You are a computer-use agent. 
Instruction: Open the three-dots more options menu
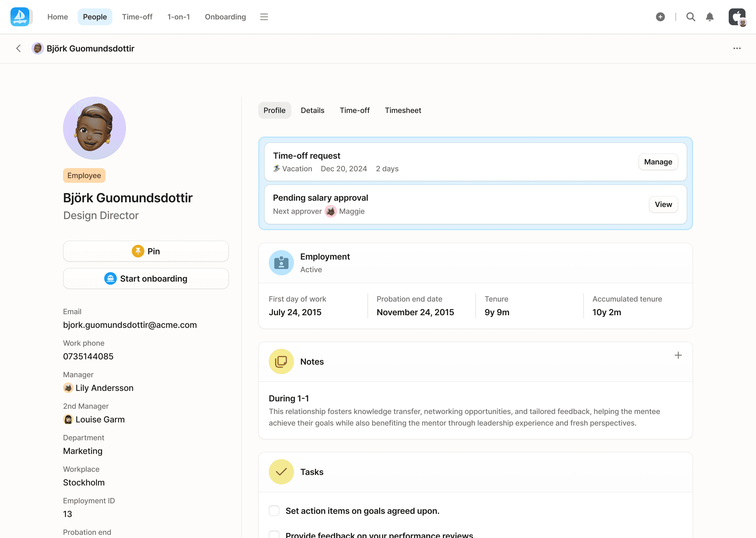[x=737, y=48]
